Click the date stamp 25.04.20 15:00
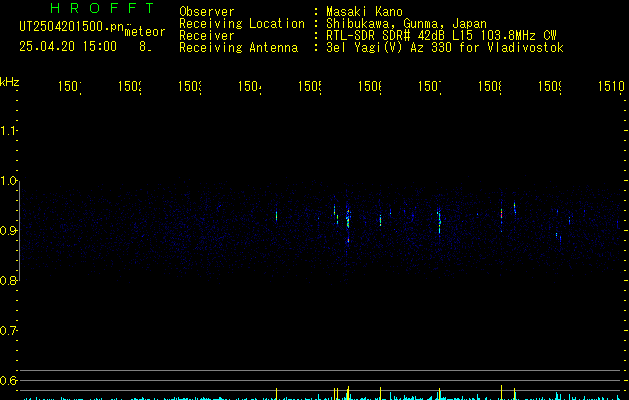 pyautogui.click(x=68, y=46)
